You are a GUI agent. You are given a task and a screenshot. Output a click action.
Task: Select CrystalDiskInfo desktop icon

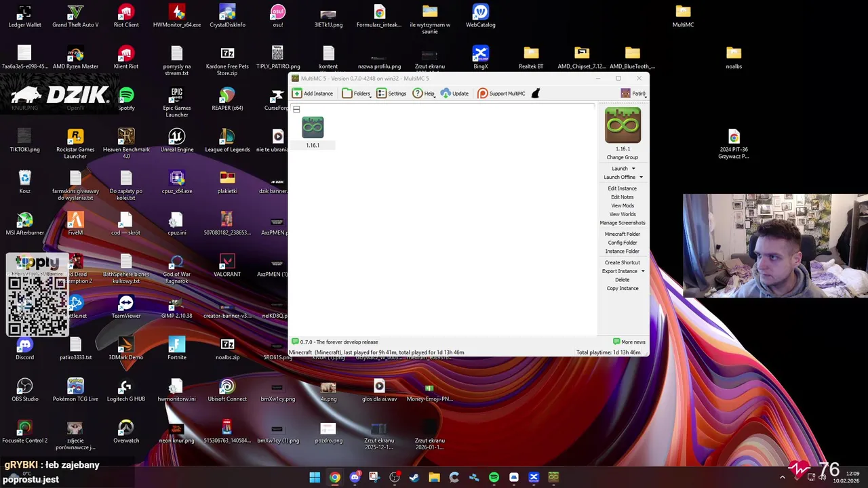click(227, 17)
